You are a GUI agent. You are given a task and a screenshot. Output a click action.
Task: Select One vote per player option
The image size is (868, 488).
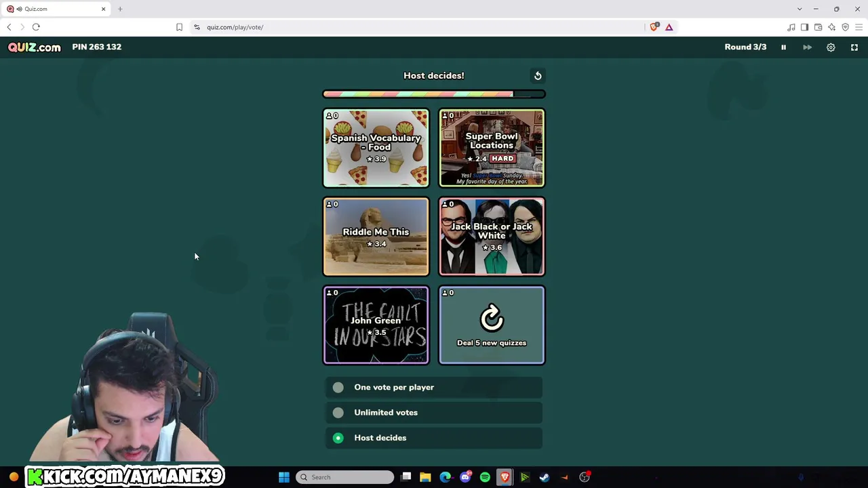(434, 388)
